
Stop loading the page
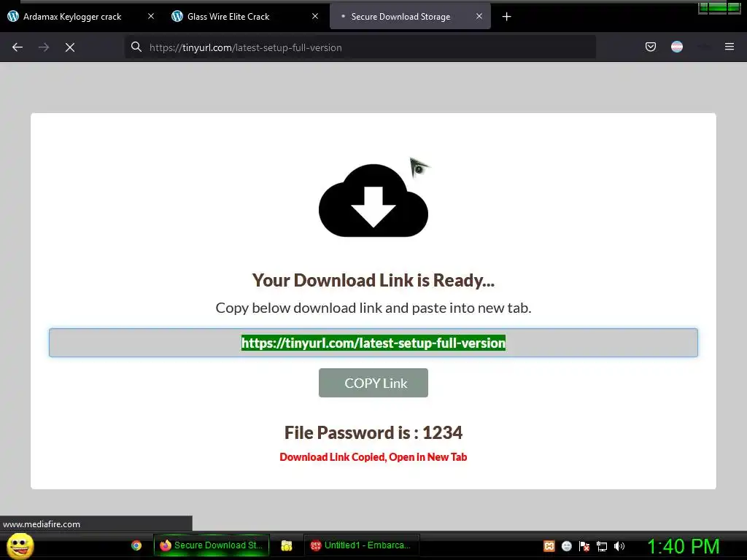[70, 47]
